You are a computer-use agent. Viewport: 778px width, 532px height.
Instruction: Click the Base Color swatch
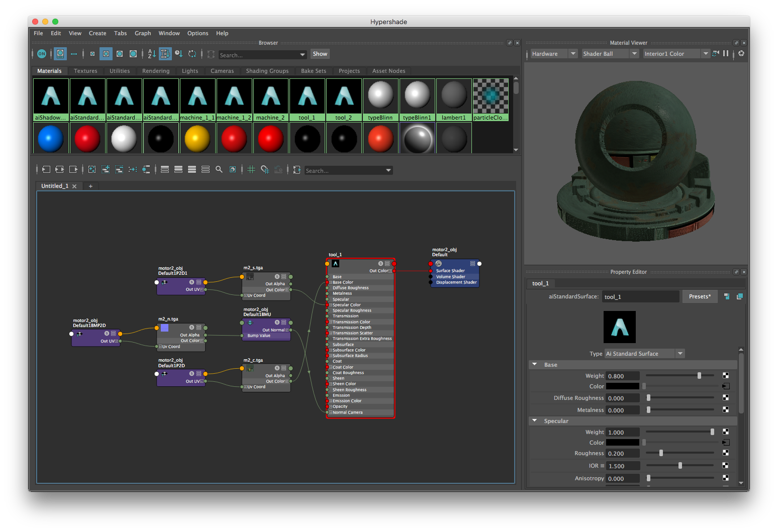point(622,386)
